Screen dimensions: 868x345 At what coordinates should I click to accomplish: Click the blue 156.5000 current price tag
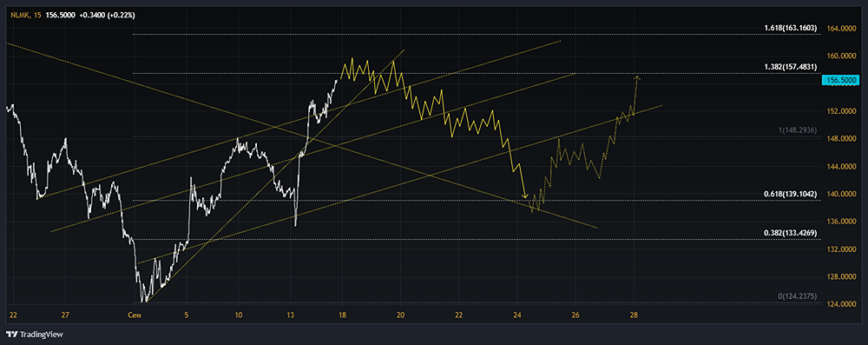click(841, 81)
